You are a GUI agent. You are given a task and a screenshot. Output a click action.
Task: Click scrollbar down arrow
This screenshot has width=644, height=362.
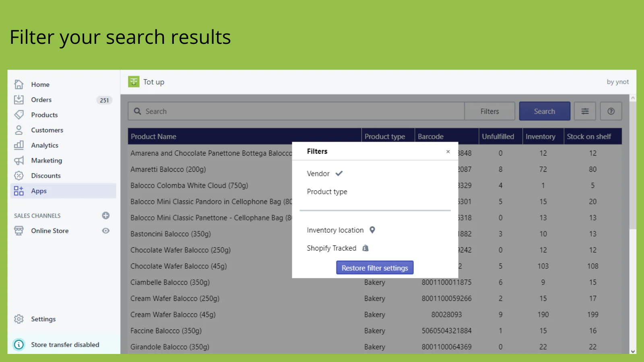[x=633, y=351]
